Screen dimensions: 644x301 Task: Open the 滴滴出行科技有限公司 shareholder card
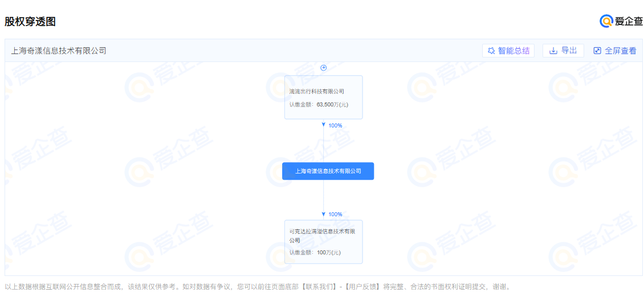click(324, 97)
